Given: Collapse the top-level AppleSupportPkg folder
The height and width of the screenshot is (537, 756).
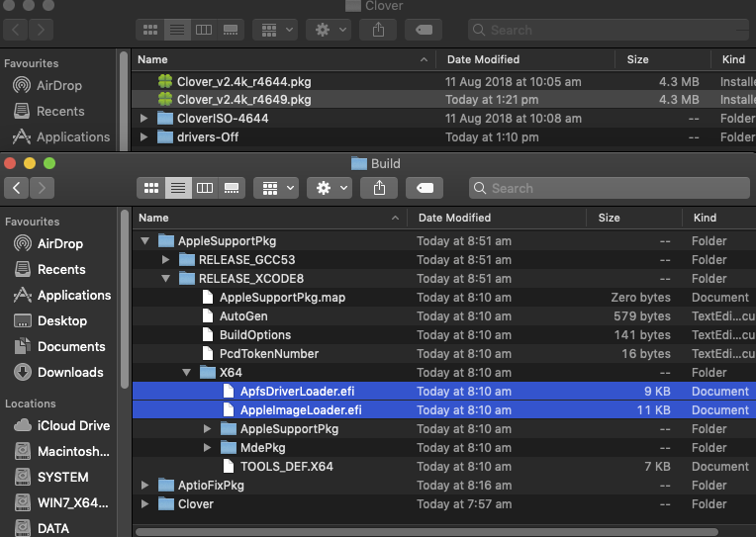Looking at the screenshot, I should coord(144,240).
